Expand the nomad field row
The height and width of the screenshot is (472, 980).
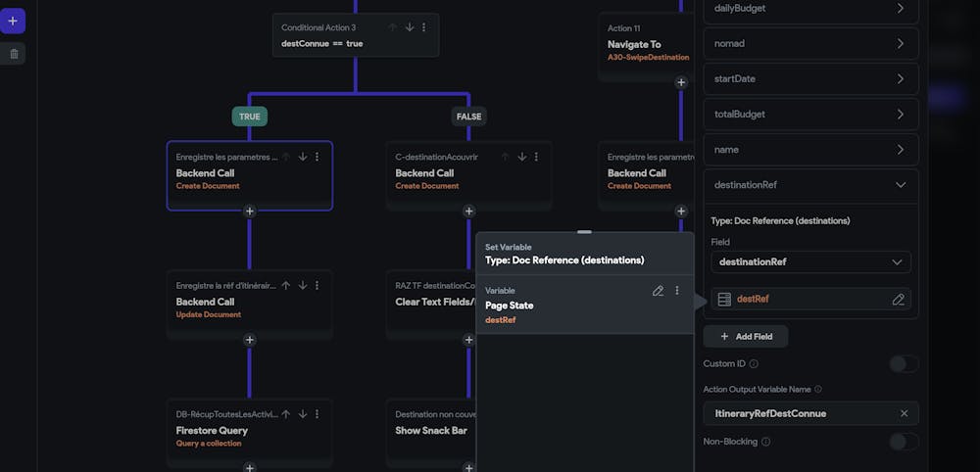point(811,44)
